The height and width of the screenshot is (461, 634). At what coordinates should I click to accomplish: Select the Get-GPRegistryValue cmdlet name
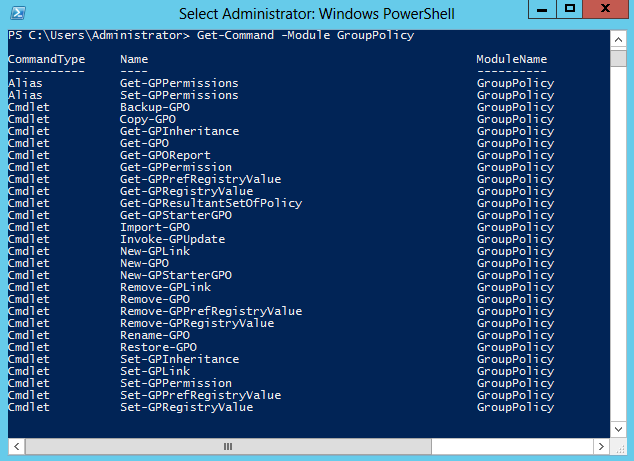coord(186,191)
